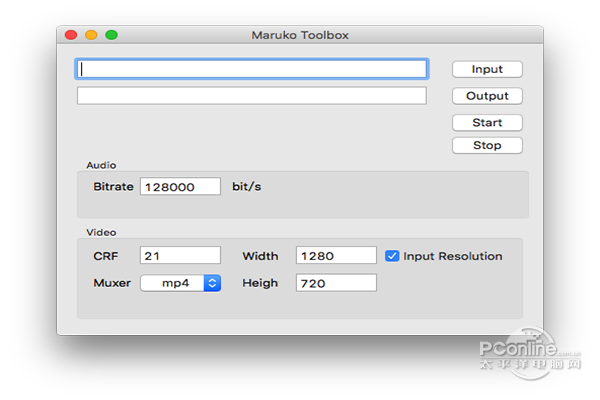Minimize window with yellow button
This screenshot has width=600, height=400.
point(91,35)
